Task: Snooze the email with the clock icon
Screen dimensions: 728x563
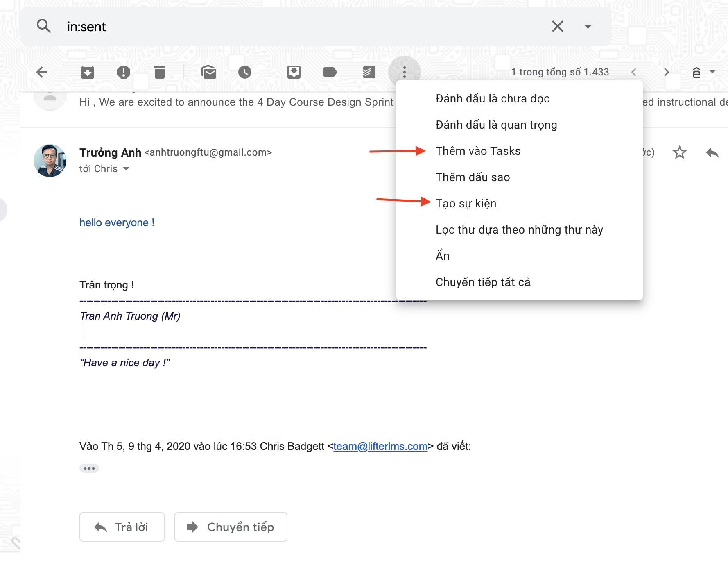Action: coord(245,73)
